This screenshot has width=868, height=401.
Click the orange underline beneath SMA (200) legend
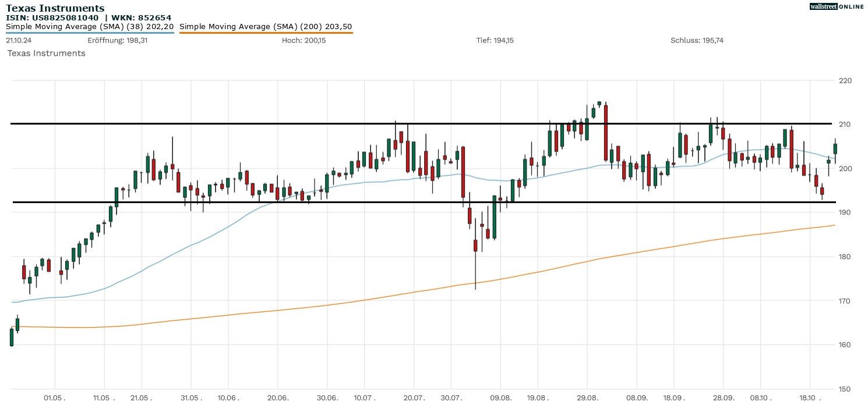(266, 33)
